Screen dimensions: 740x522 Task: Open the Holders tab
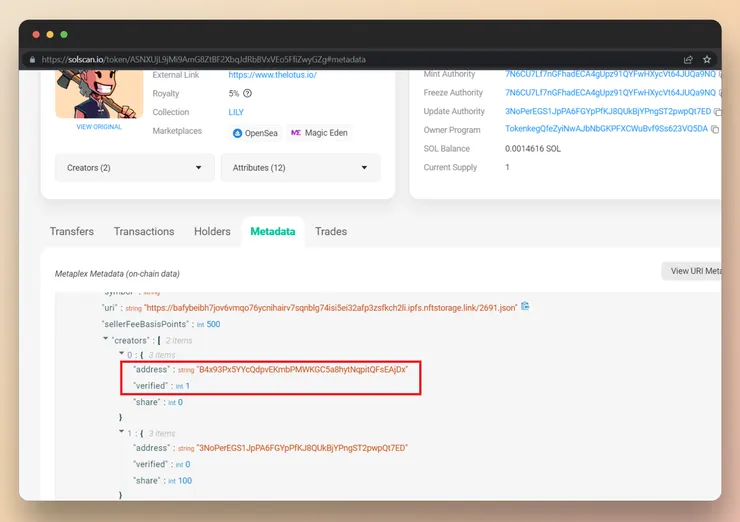click(212, 231)
